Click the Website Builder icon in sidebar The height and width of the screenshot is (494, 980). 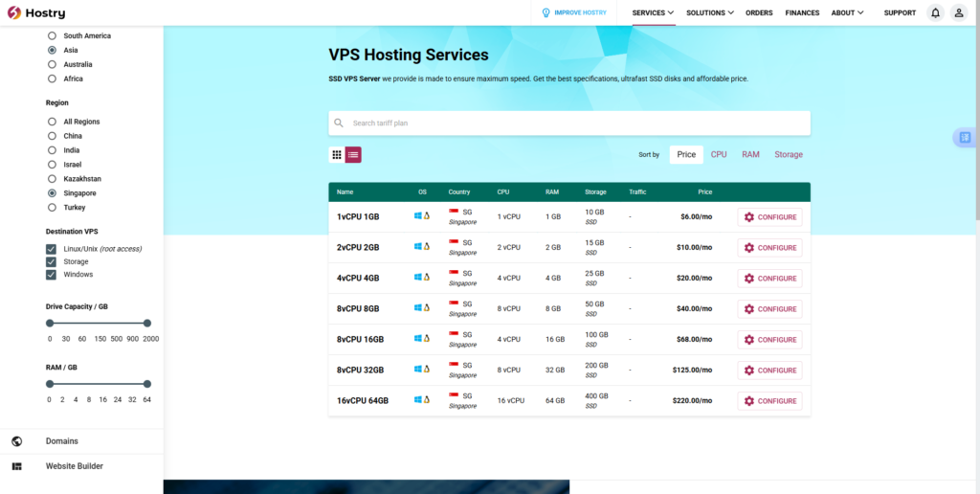[16, 466]
